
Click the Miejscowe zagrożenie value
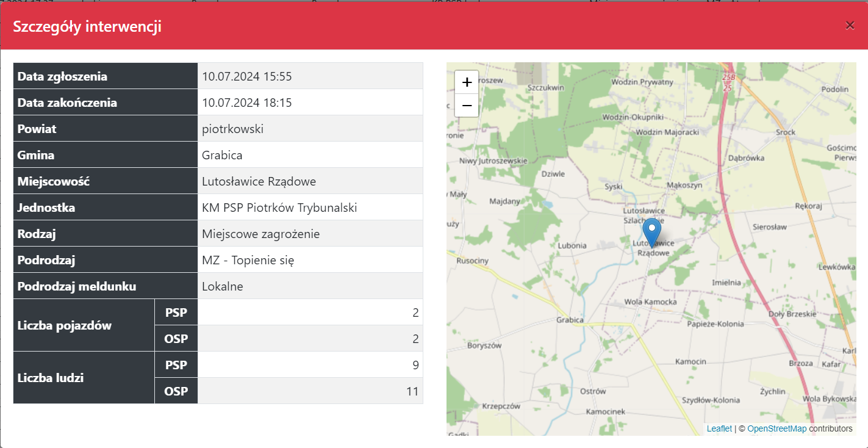[x=260, y=234]
